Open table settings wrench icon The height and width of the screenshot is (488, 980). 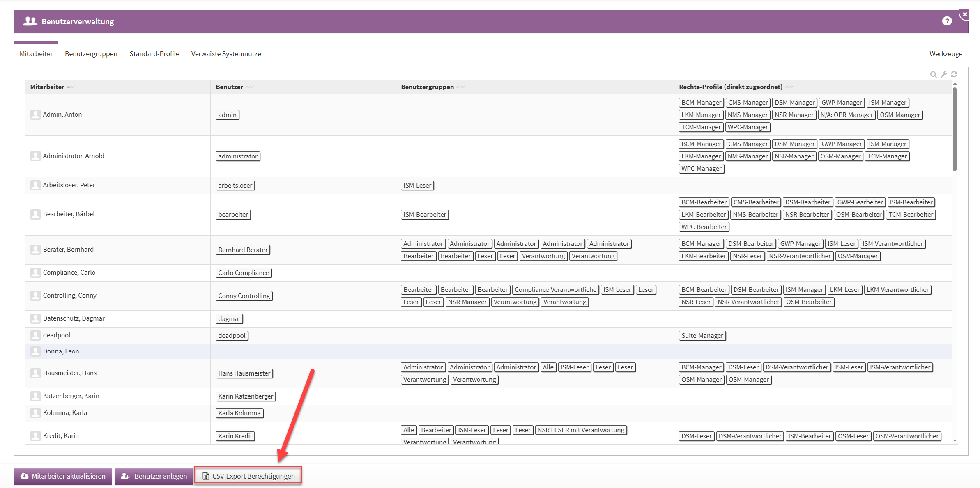[x=944, y=74]
